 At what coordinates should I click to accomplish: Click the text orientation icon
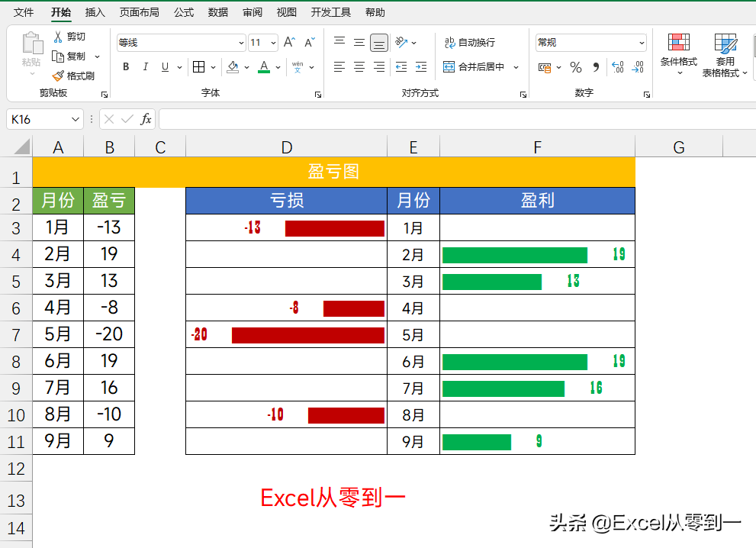[x=401, y=43]
